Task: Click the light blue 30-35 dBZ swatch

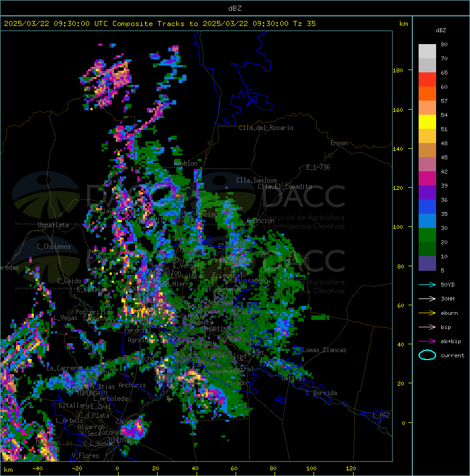Action: click(x=427, y=220)
